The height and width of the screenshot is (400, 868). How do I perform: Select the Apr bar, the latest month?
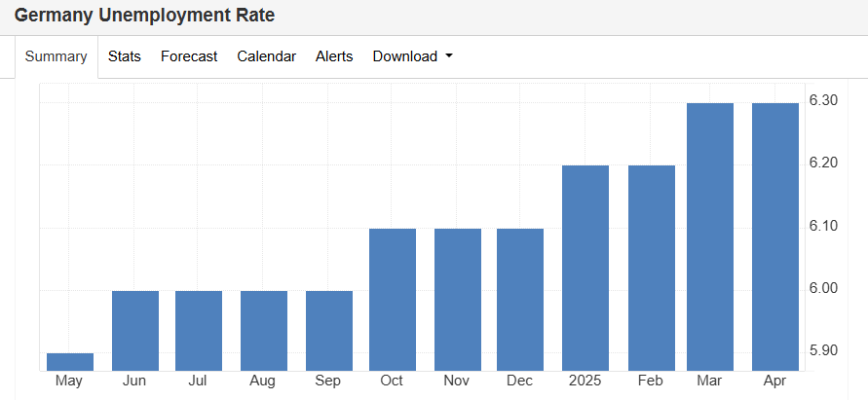775,237
